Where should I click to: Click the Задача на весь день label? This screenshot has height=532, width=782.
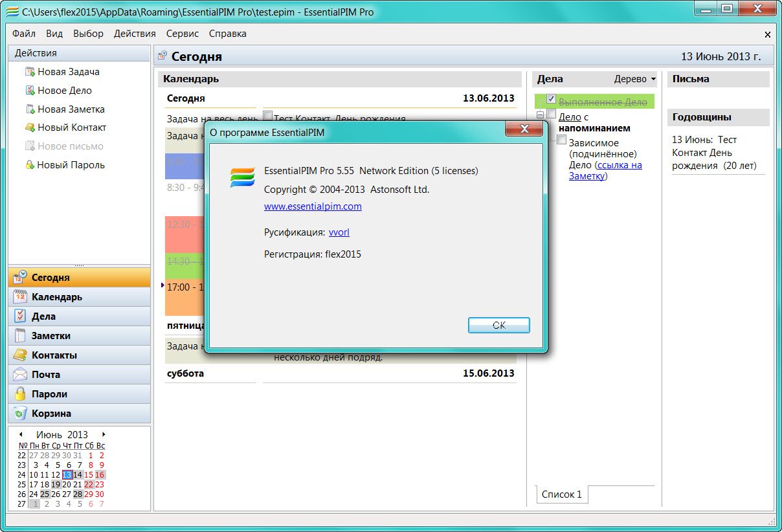212,119
